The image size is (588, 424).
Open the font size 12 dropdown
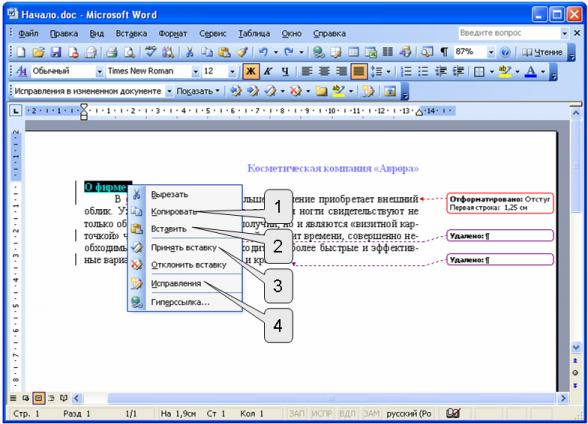232,71
